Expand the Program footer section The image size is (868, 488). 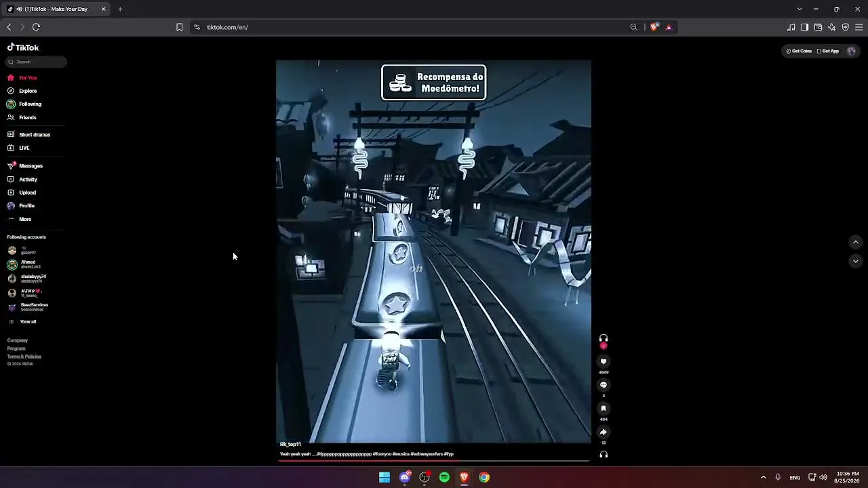click(16, 349)
